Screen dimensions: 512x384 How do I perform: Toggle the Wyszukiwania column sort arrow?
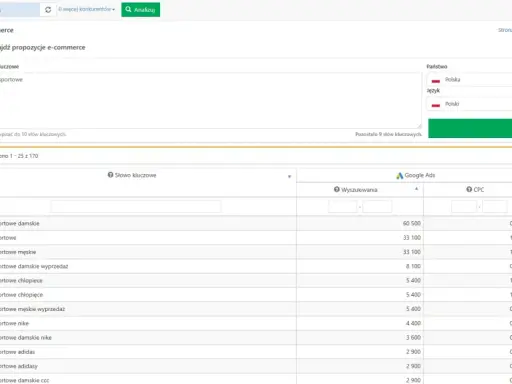coord(416,189)
